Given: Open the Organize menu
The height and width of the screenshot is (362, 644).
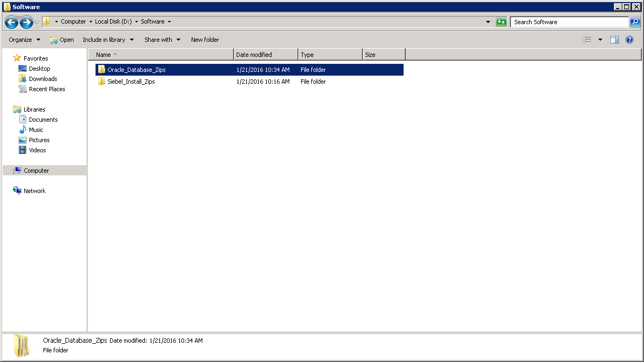Looking at the screenshot, I should 24,40.
